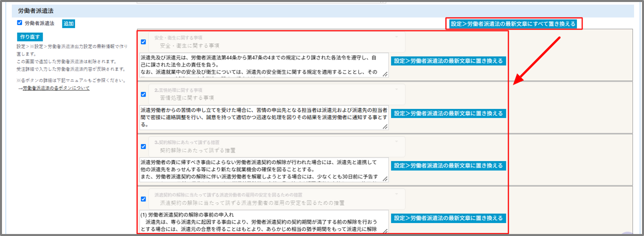Grab the resize handle of 雇用の安定 text area
Image resolution: width=644 pixels, height=236 pixels.
tap(385, 231)
